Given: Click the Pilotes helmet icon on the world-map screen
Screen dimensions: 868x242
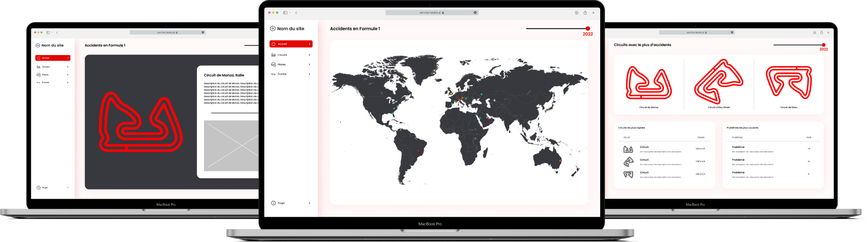Looking at the screenshot, I should coord(273,64).
